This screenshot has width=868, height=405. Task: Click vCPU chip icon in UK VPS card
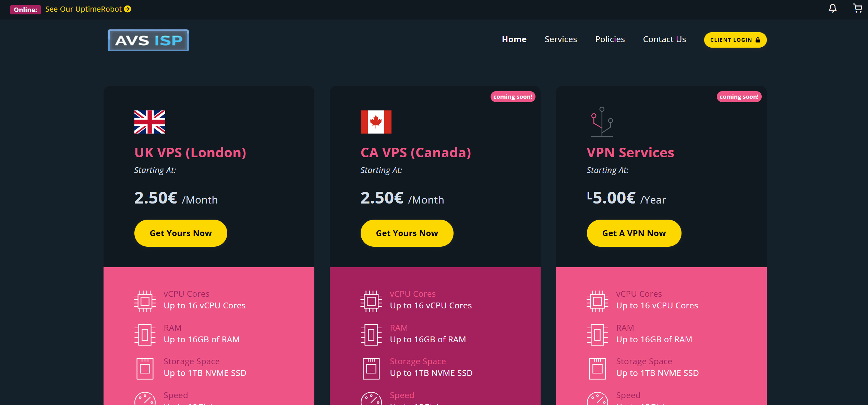click(x=145, y=301)
